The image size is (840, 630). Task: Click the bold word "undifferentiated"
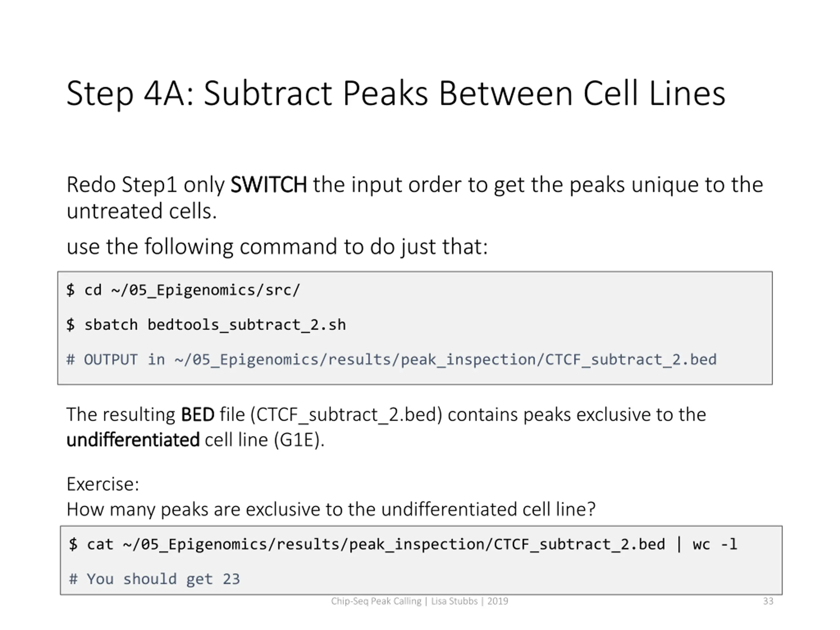[x=133, y=440]
